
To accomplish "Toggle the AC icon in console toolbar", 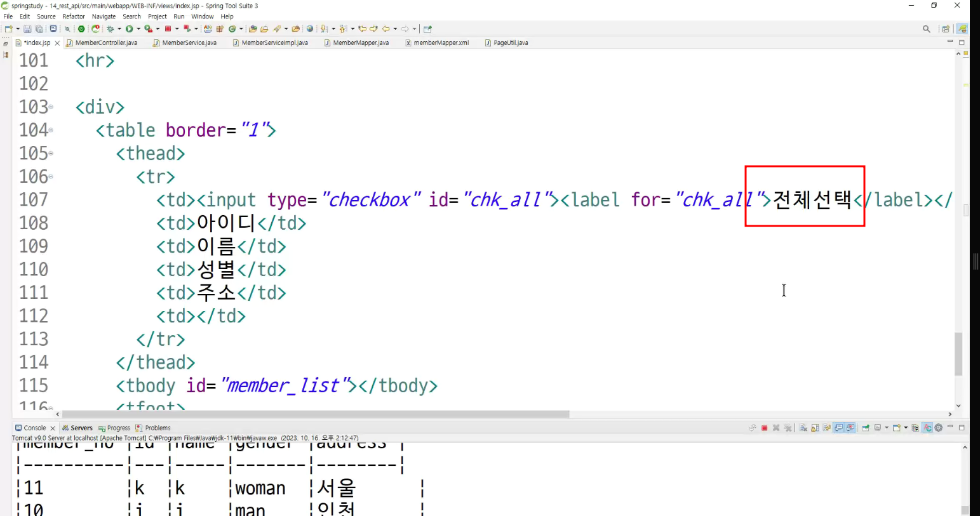I will pos(927,428).
